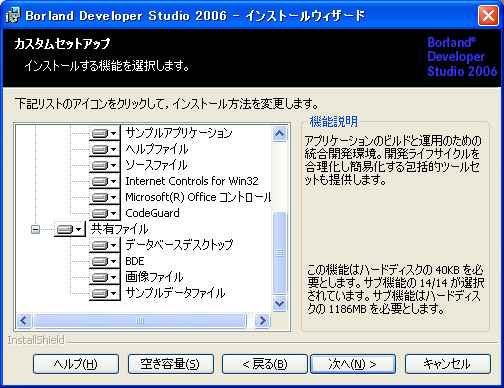
Task: Open install option dropdown for 画像ファイル
Action: 104,277
